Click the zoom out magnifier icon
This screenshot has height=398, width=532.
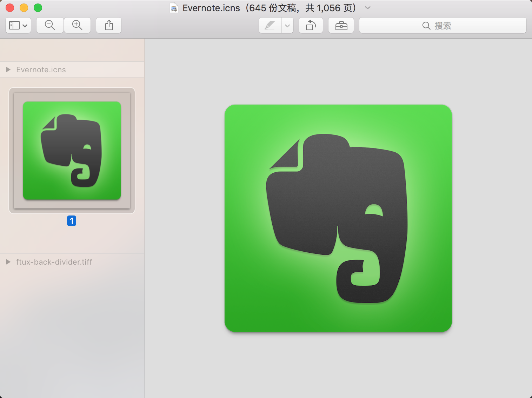[50, 25]
